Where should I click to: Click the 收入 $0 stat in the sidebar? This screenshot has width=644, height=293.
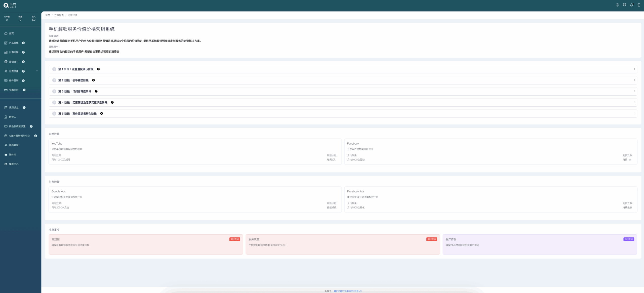pos(34,18)
